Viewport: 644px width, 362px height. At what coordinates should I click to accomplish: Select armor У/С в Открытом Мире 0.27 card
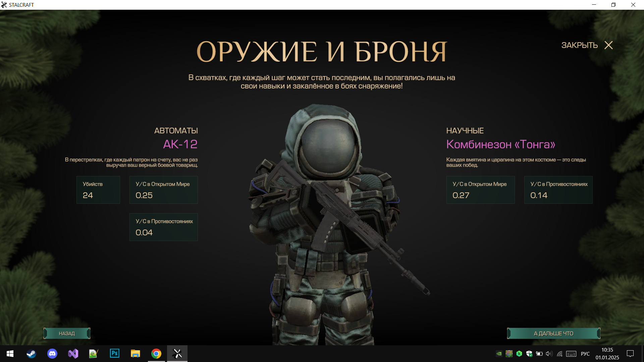pos(480,190)
